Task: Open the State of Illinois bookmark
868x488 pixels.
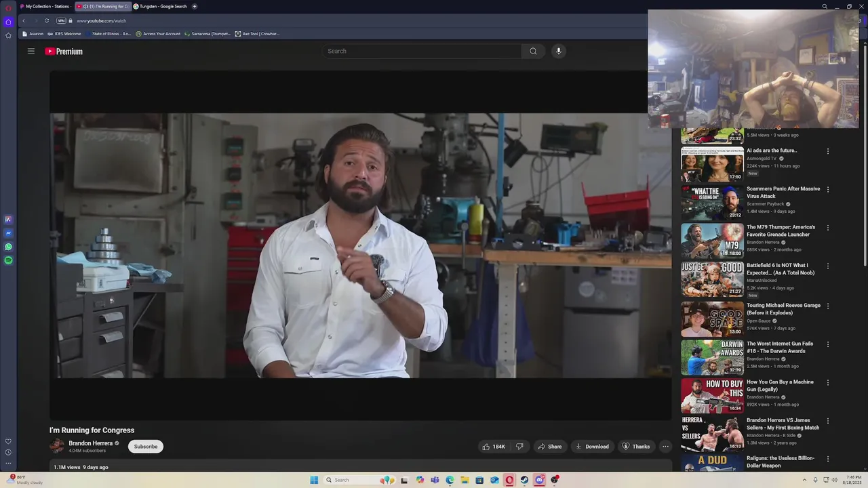Action: click(108, 33)
